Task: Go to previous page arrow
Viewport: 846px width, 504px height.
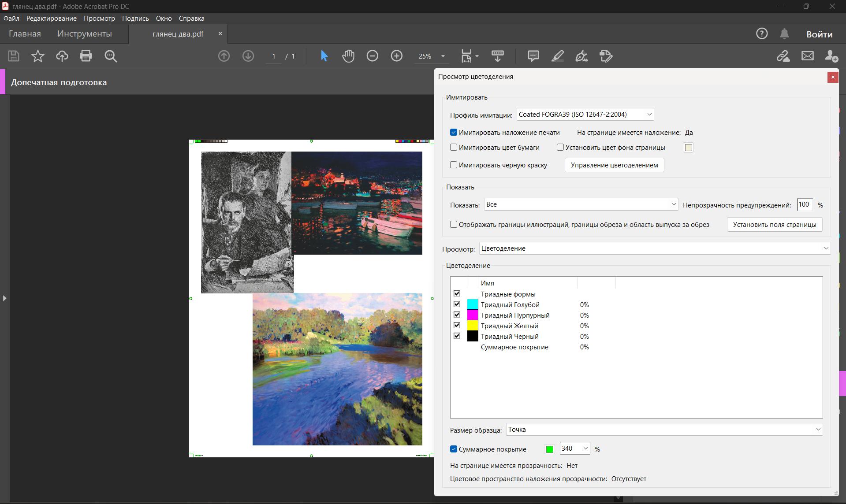Action: 224,56
